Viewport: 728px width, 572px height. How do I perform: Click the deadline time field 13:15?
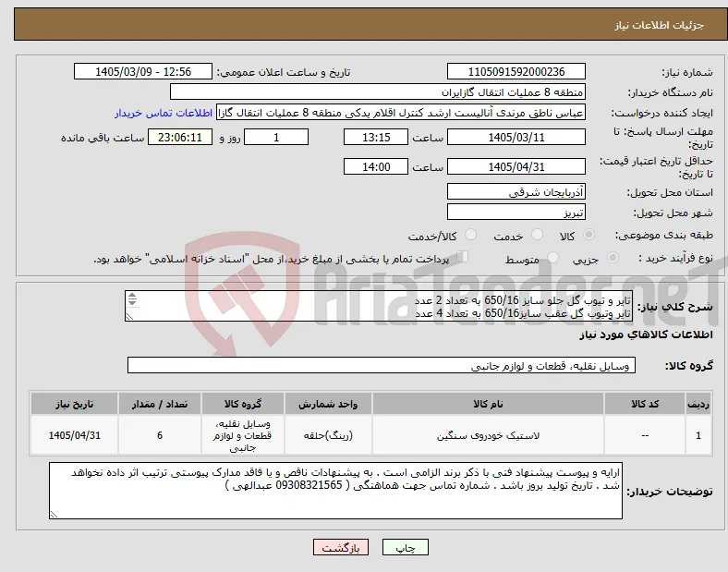click(x=376, y=138)
